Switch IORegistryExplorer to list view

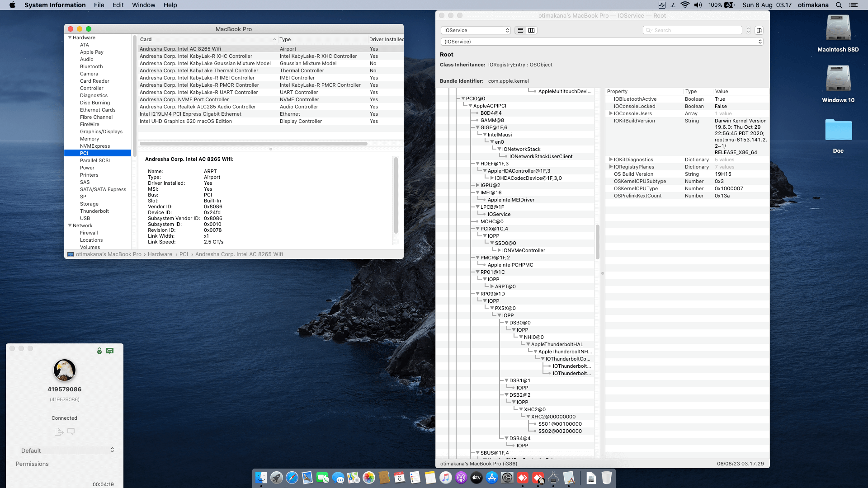520,30
